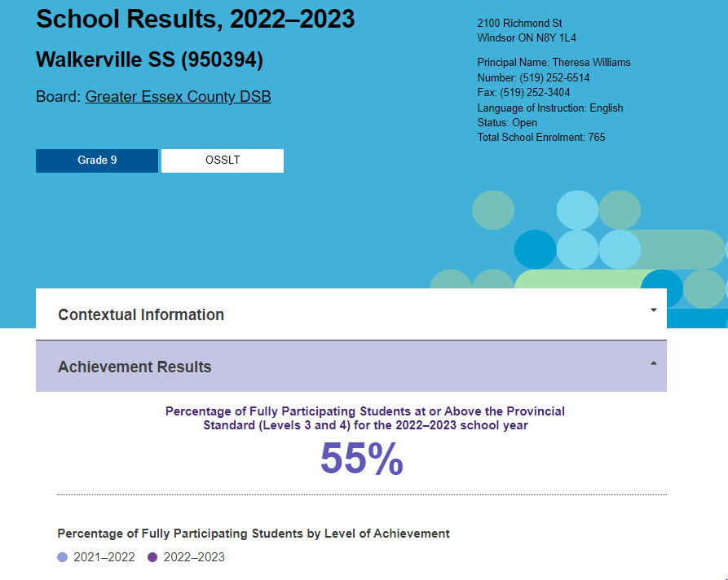Select the Windsor ON N8Y 1L4 line
This screenshot has height=580, width=728.
pyautogui.click(x=527, y=38)
